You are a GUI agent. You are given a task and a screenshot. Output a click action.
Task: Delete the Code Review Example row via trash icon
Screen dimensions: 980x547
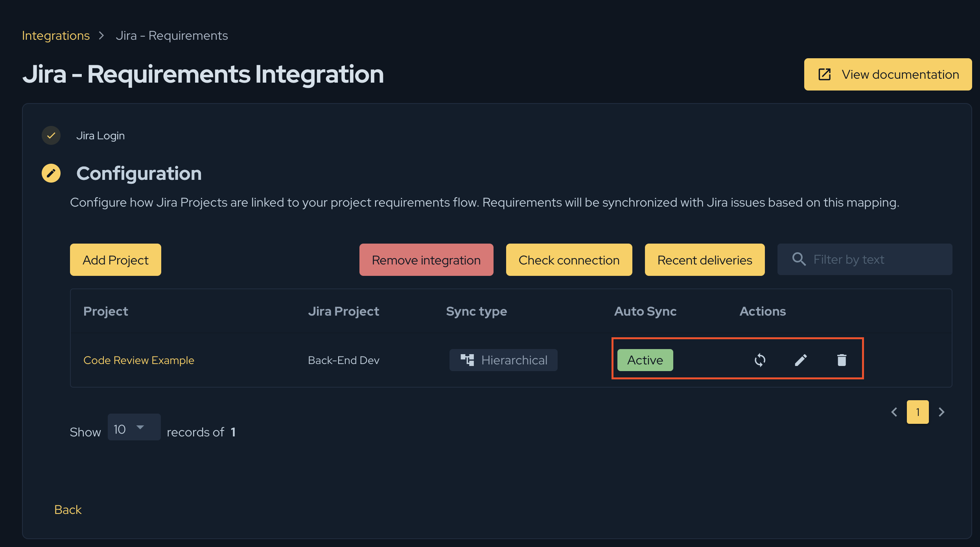click(x=842, y=360)
